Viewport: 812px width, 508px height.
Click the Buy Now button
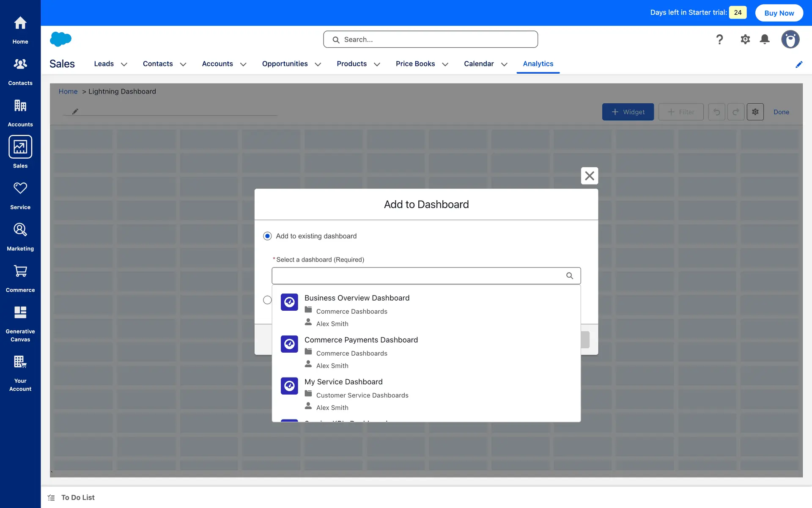pos(779,13)
